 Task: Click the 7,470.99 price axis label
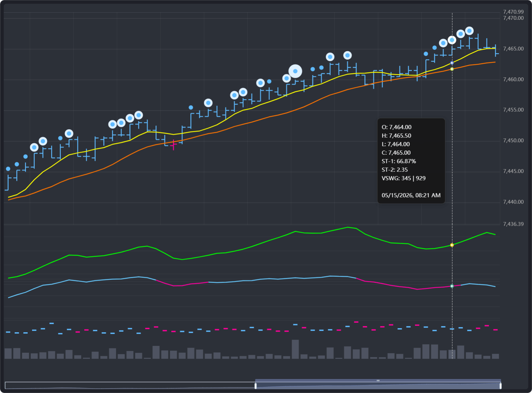[x=513, y=12]
